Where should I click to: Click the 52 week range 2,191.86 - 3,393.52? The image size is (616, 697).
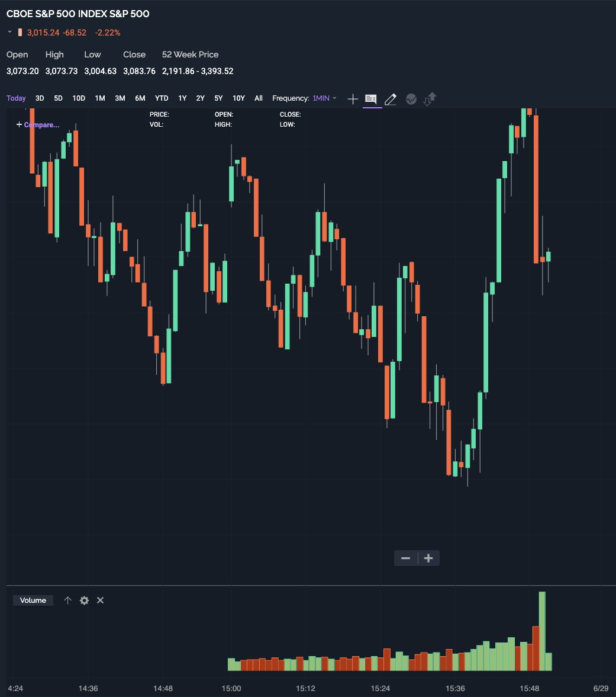pyautogui.click(x=198, y=71)
